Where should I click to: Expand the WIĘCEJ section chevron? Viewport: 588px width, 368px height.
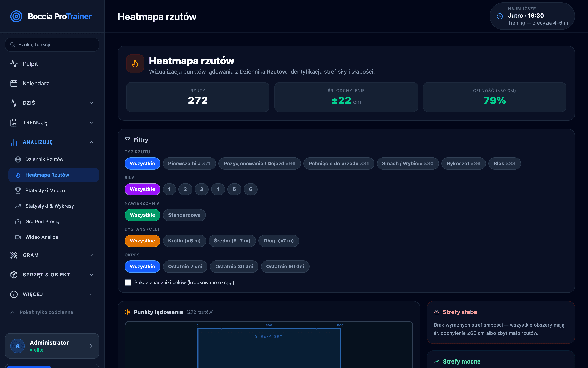point(91,294)
